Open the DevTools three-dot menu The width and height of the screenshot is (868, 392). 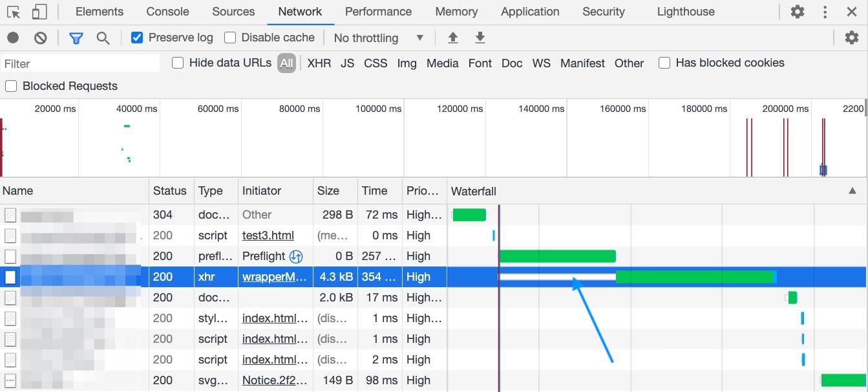[x=825, y=11]
